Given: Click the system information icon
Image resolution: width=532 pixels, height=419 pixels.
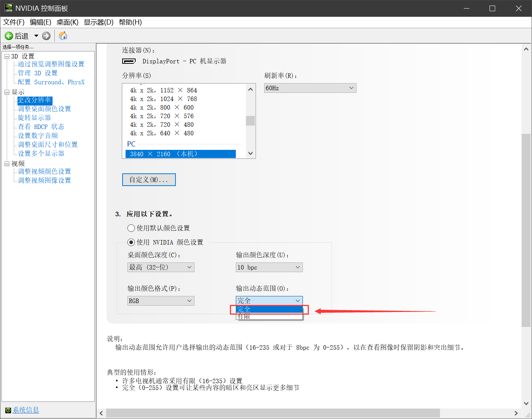Looking at the screenshot, I should [8, 410].
